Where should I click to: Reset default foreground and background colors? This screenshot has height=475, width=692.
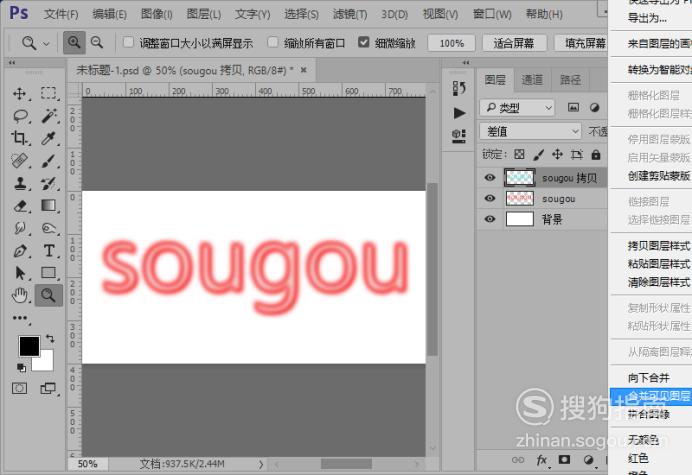[x=21, y=367]
